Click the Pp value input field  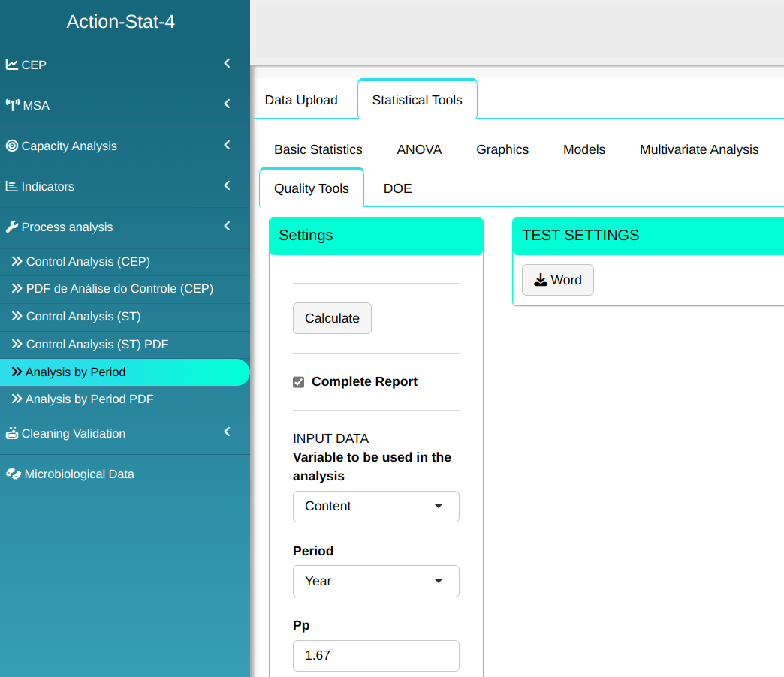click(x=375, y=655)
